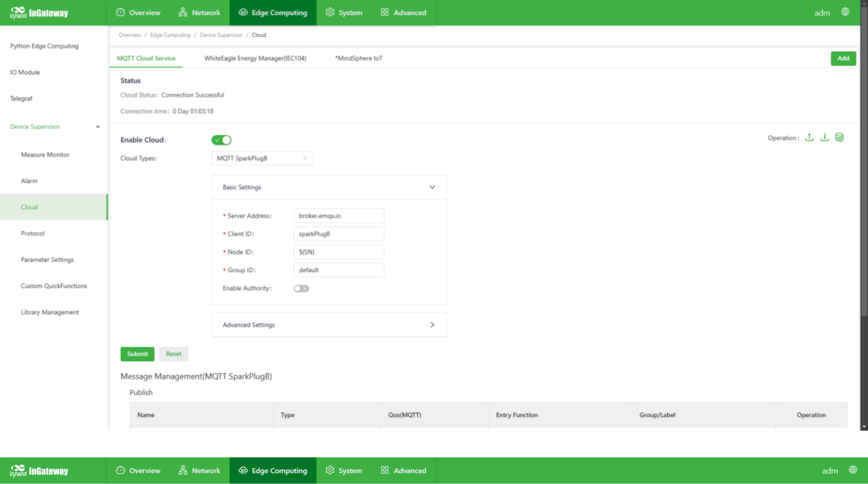The width and height of the screenshot is (868, 484).
Task: Click the gear icon beside System
Action: tap(330, 12)
